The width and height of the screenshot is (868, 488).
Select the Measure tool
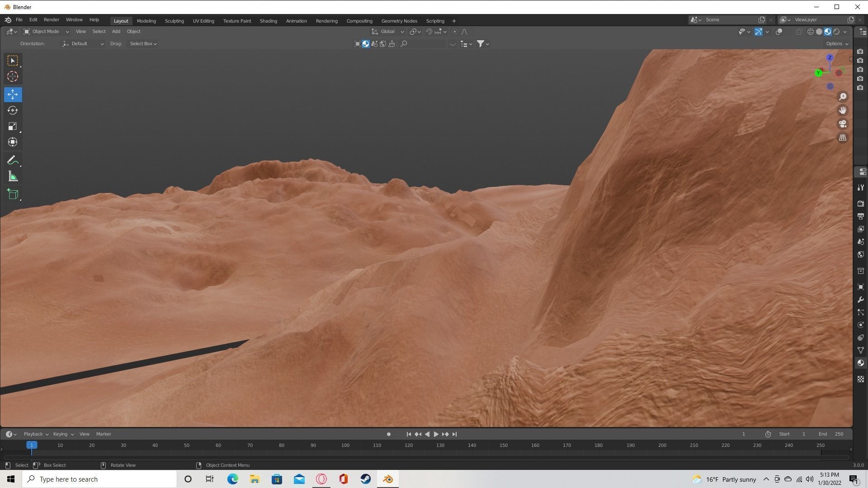click(x=13, y=177)
